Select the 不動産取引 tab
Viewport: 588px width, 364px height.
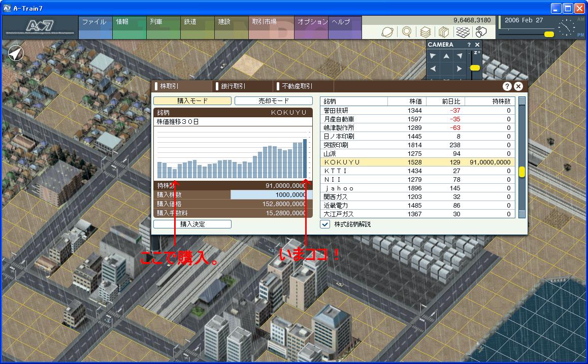(x=303, y=86)
